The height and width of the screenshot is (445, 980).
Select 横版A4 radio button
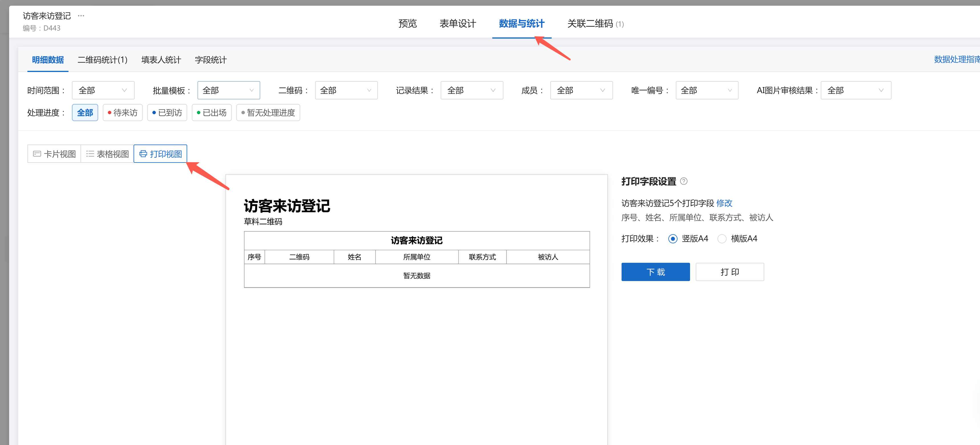722,239
